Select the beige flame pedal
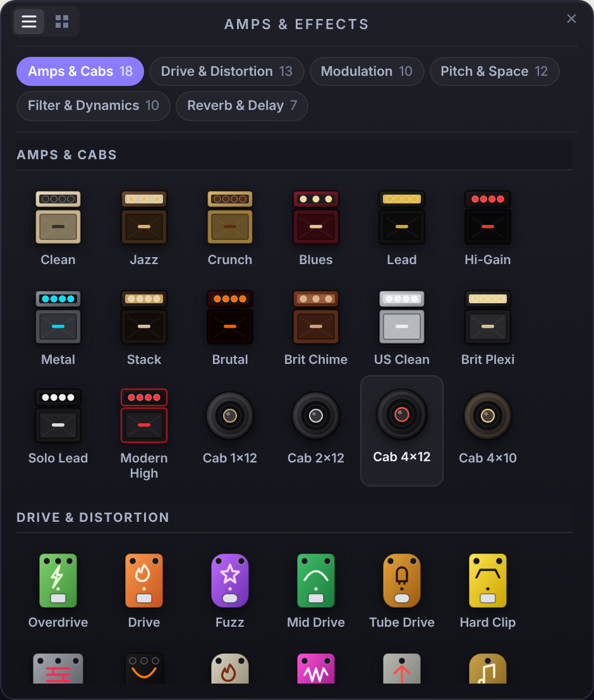Viewport: 594px width, 700px height. [230, 668]
